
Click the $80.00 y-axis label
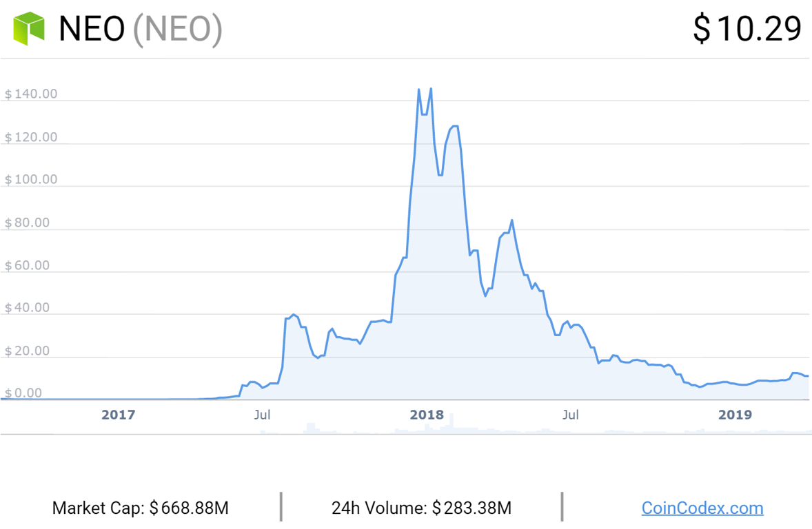[28, 222]
